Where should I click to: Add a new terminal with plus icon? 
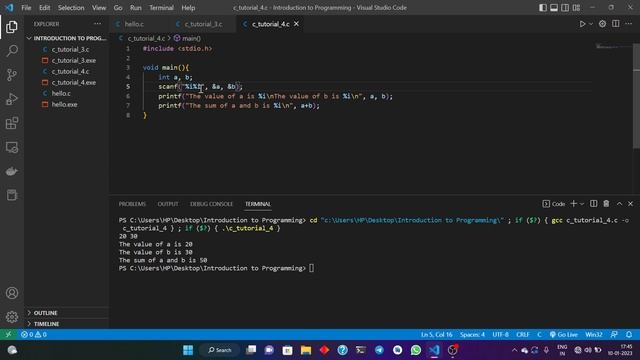click(x=573, y=204)
